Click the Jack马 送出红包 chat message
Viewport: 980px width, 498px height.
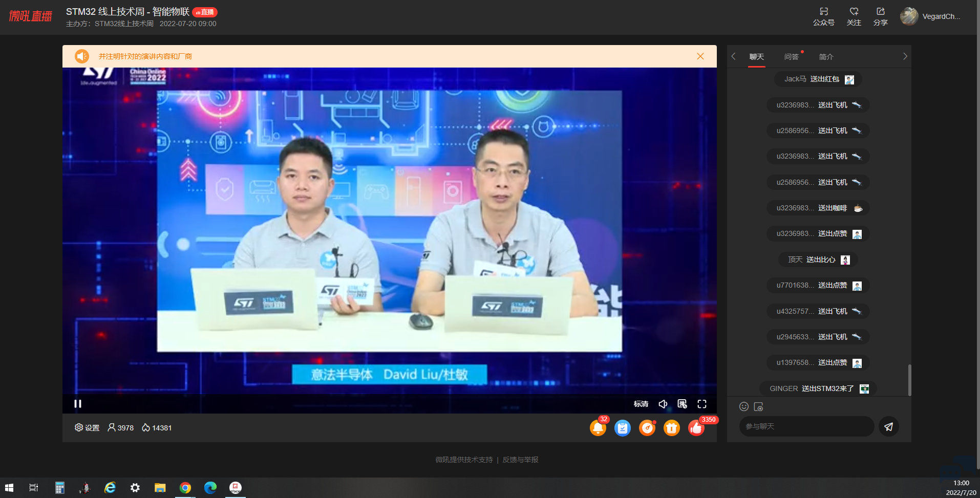(818, 79)
